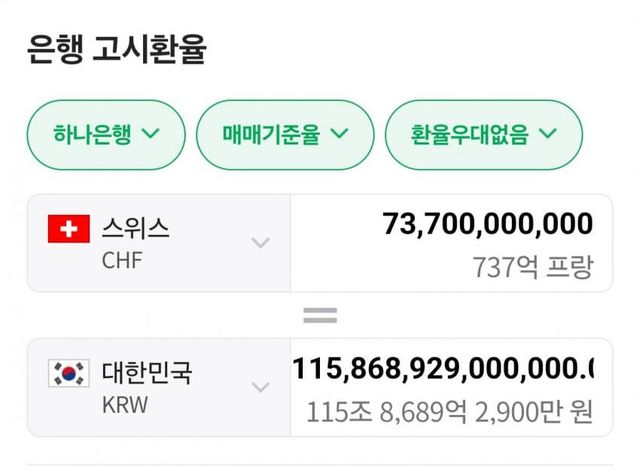Click the South Korean flag icon

[69, 374]
